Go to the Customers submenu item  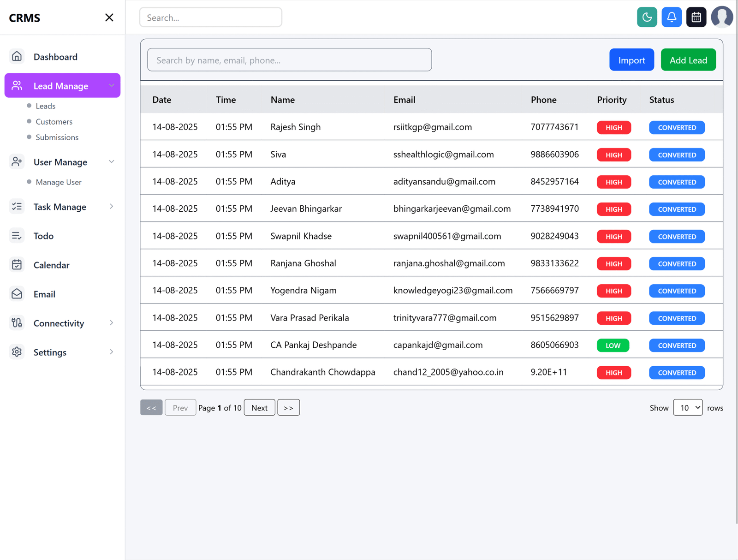tap(54, 121)
